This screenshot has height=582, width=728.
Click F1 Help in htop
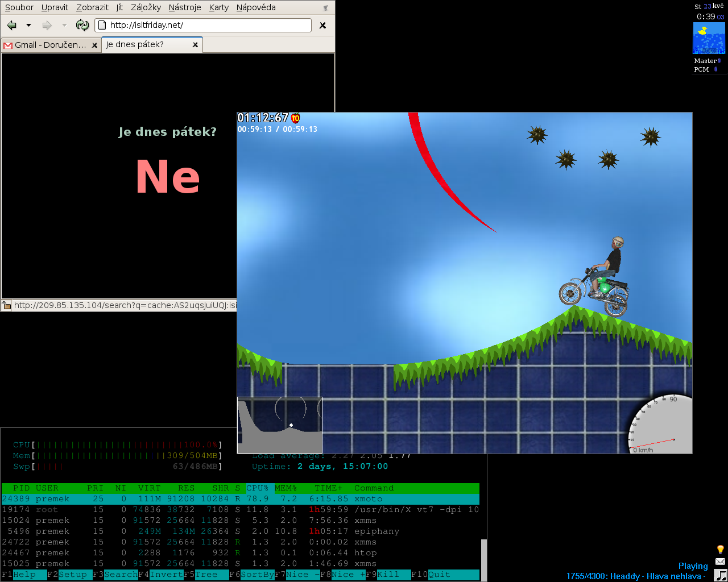(24, 575)
